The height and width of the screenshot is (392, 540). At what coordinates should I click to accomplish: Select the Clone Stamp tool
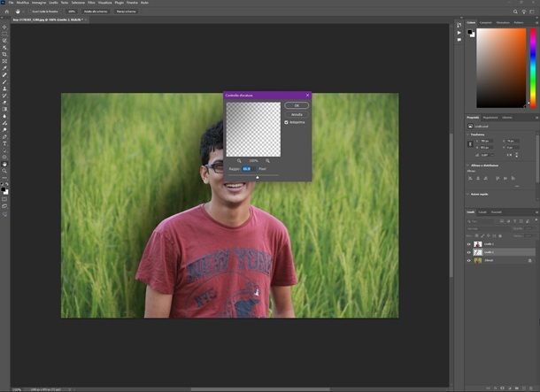4,88
